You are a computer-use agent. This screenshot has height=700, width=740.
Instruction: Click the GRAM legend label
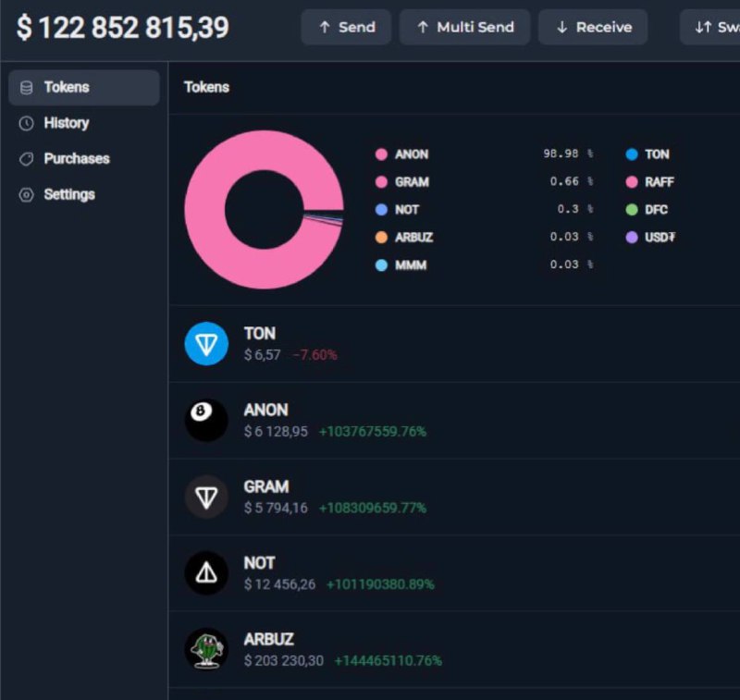click(x=412, y=182)
